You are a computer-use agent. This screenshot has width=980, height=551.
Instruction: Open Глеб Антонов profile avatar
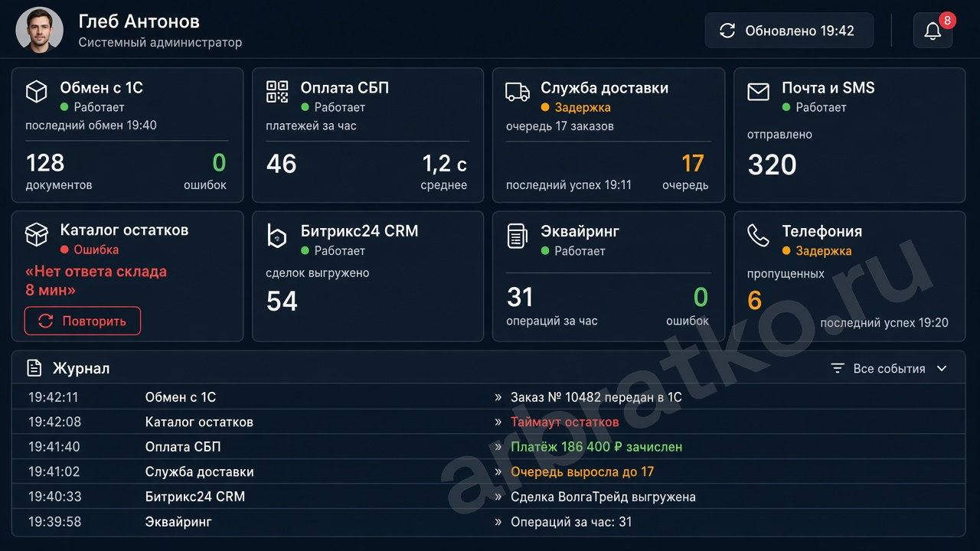click(x=40, y=31)
